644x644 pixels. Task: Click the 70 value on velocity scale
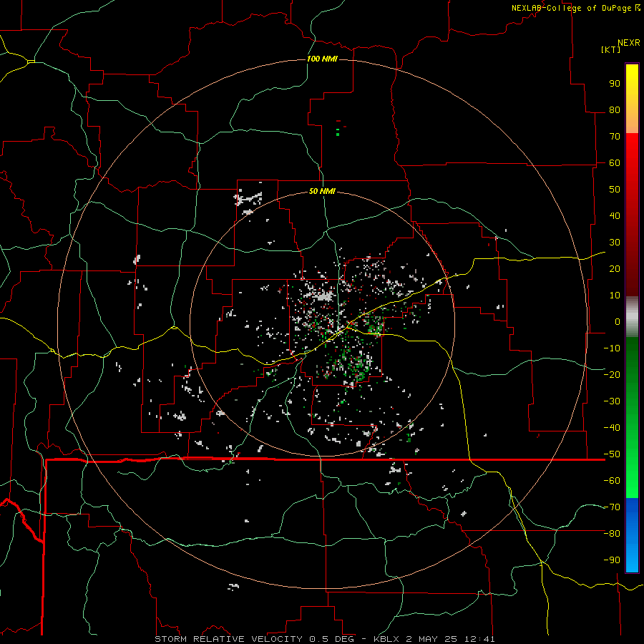[615, 137]
